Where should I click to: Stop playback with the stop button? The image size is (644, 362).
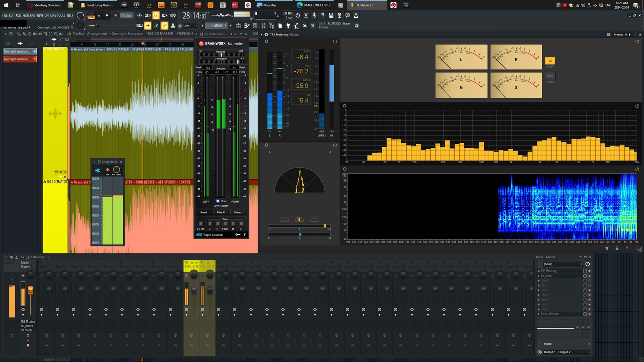pos(107,15)
